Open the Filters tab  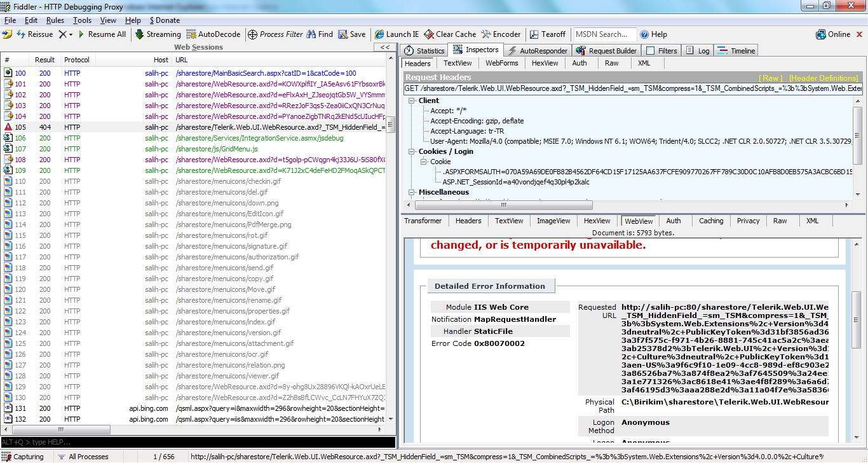[661, 51]
